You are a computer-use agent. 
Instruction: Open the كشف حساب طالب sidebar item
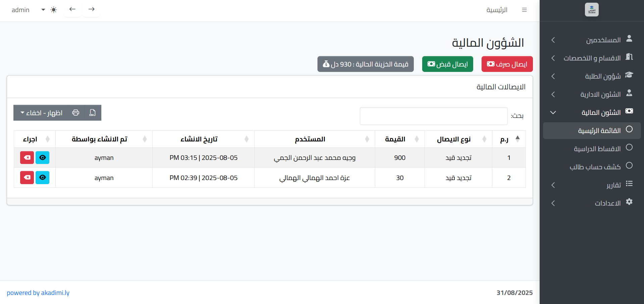595,167
